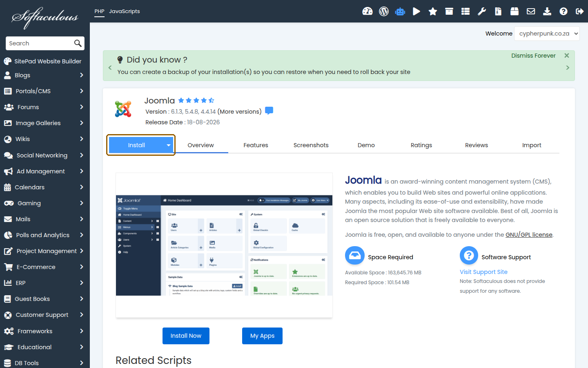Image resolution: width=588 pixels, height=368 pixels.
Task: Open the archive box installations icon
Action: point(449,11)
